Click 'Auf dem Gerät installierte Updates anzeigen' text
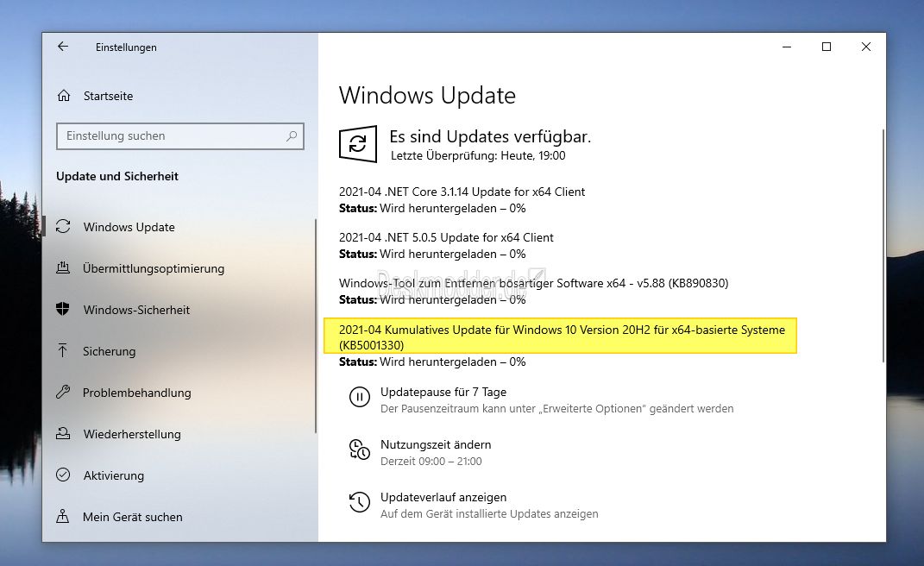The height and width of the screenshot is (566, 924). [x=489, y=514]
